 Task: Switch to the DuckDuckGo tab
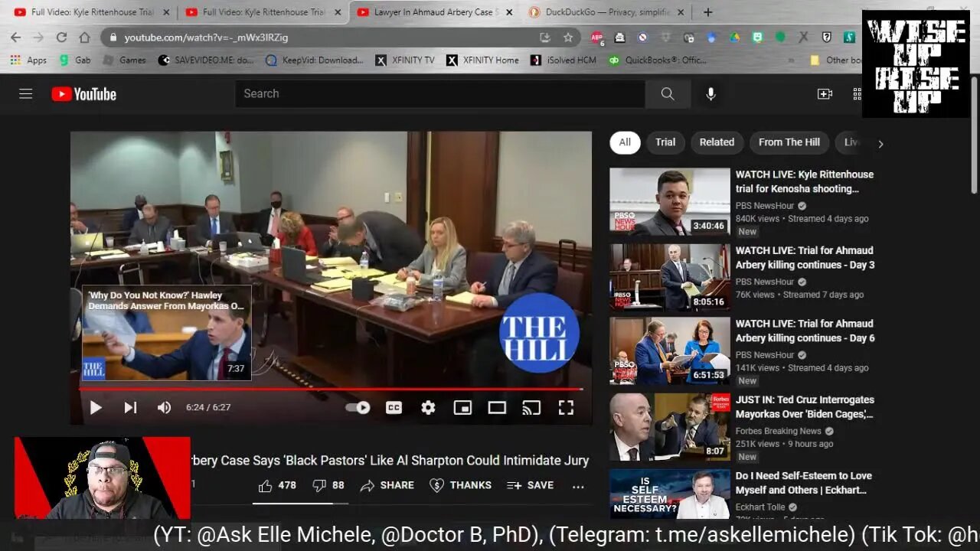(x=607, y=12)
